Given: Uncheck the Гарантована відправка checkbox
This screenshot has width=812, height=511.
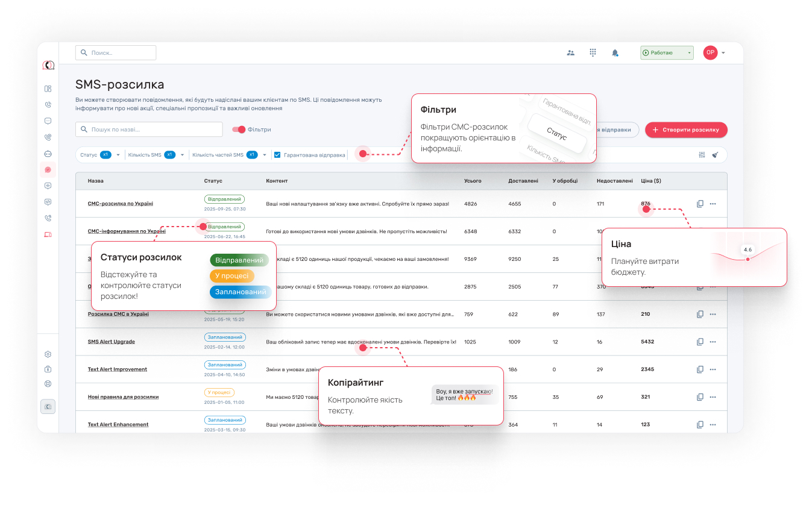Looking at the screenshot, I should pyautogui.click(x=277, y=155).
